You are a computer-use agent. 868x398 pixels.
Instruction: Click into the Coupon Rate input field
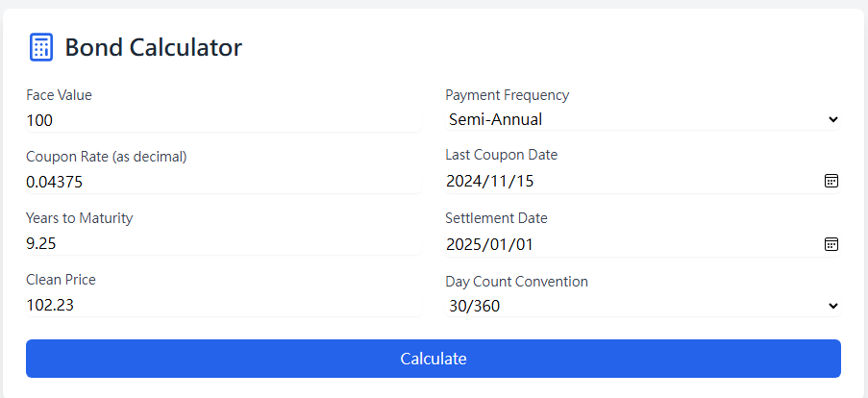pos(223,182)
